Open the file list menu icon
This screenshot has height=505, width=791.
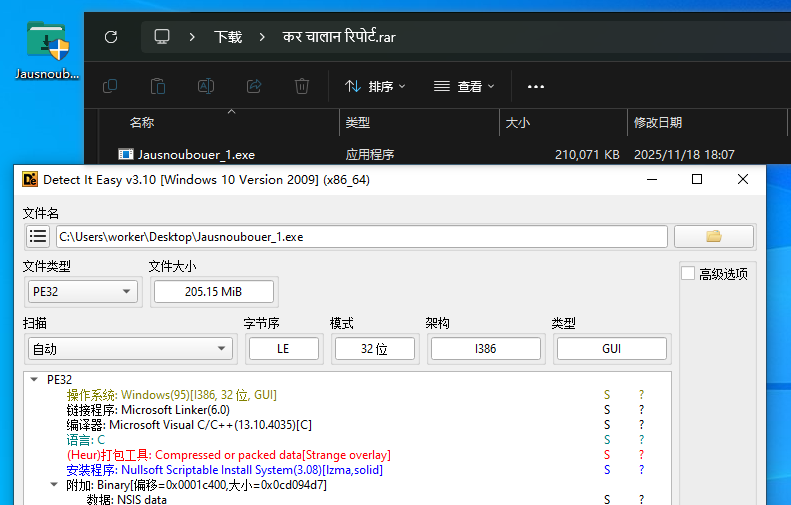pyautogui.click(x=38, y=236)
